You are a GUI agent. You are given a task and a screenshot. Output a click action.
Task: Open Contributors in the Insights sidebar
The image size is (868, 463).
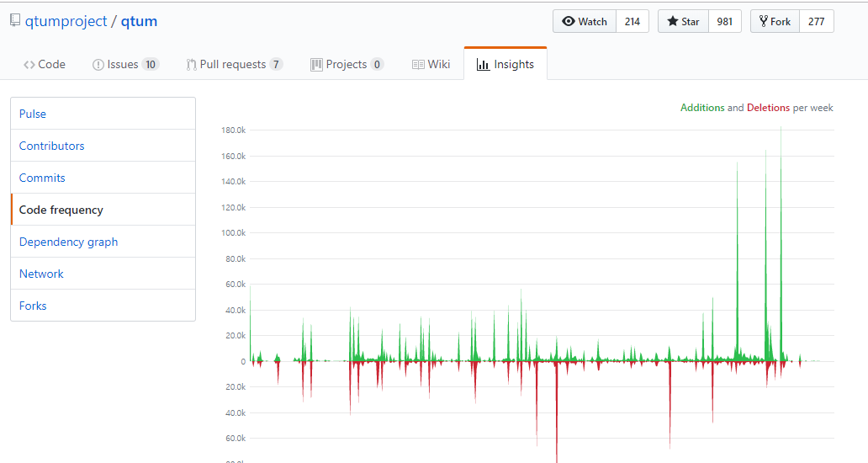103,146
